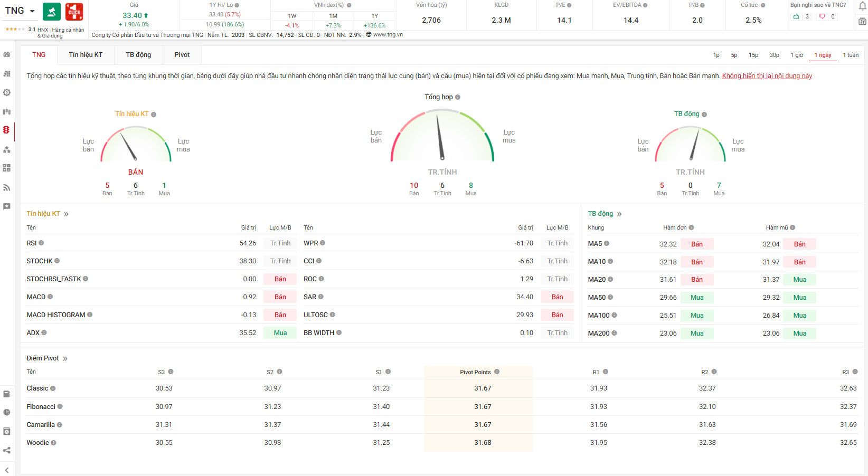This screenshot has height=476, width=868.
Task: Switch to the Pivot tab
Action: pos(182,55)
